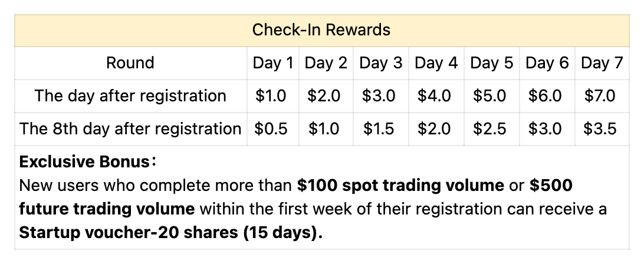This screenshot has width=644, height=264.
Task: Click the $3.5 reward cell
Action: click(x=600, y=128)
